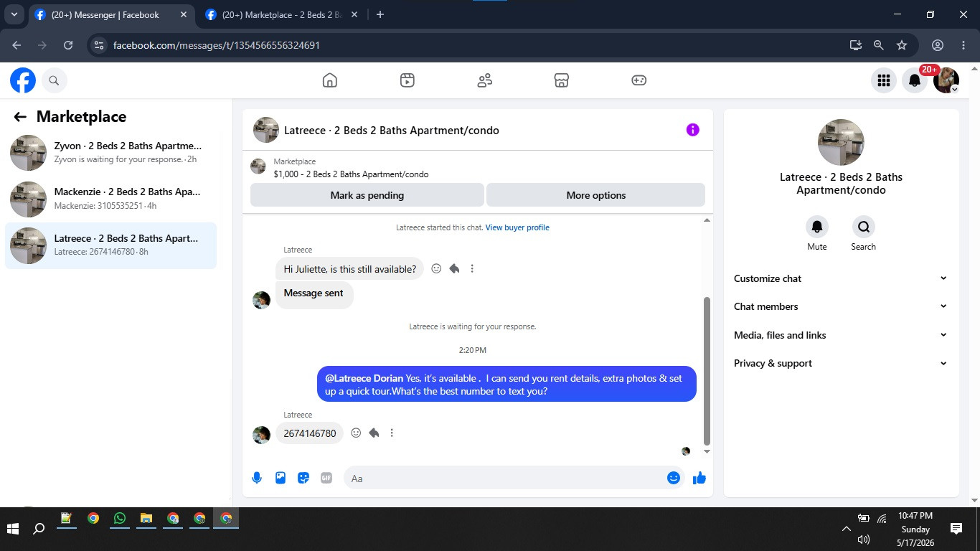This screenshot has width=980, height=551.
Task: Go back in the browser
Action: [17, 44]
